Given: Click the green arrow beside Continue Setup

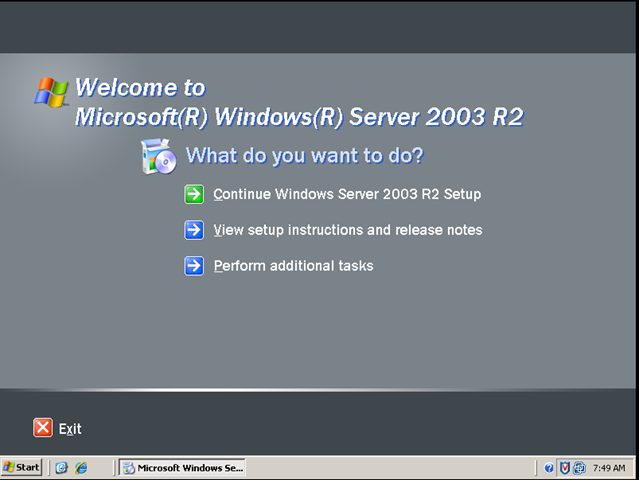Looking at the screenshot, I should pos(194,194).
